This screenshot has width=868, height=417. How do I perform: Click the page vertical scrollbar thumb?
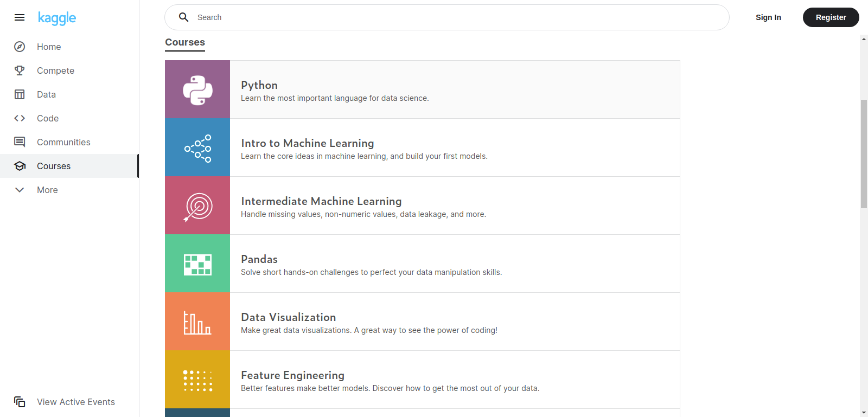864,154
